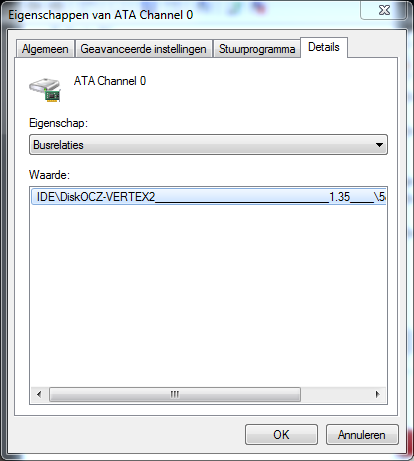The image size is (414, 461).
Task: Click the ATA Channel 0 device name label
Action: click(110, 81)
